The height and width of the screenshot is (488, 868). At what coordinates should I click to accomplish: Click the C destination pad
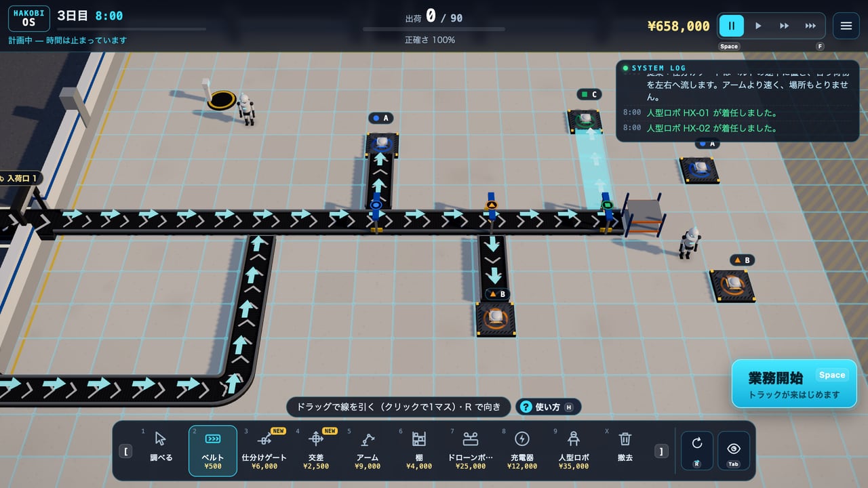coord(585,121)
